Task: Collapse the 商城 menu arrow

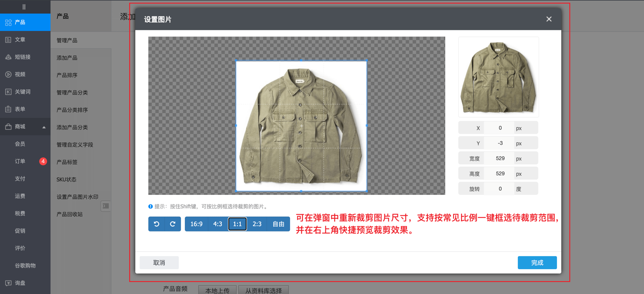Action: [x=44, y=127]
